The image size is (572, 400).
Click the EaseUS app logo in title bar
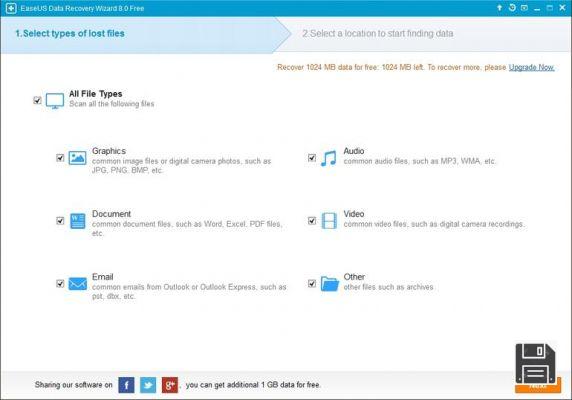(x=11, y=8)
